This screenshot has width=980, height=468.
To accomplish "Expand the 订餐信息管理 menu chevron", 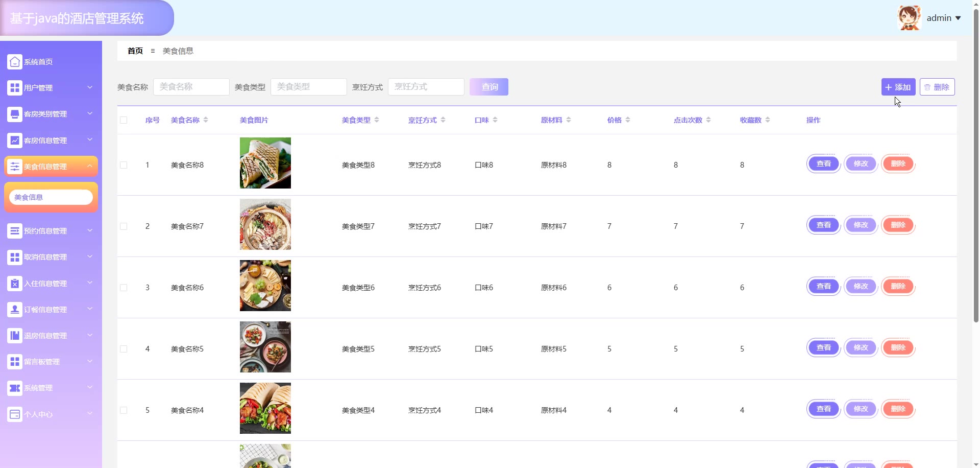I will click(x=90, y=309).
